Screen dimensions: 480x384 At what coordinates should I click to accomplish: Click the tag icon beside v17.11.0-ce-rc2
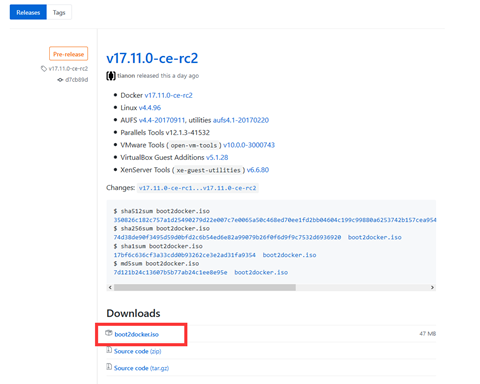coord(44,69)
